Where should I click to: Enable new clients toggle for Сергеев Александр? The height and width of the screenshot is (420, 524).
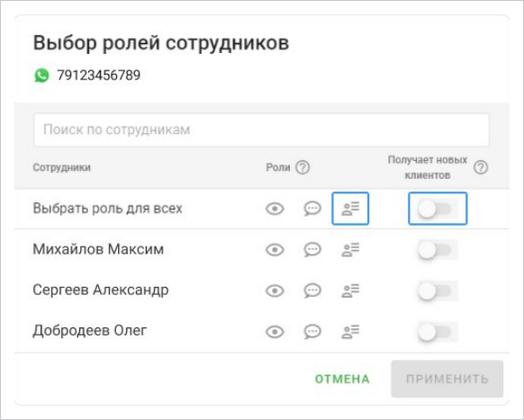[x=438, y=290]
